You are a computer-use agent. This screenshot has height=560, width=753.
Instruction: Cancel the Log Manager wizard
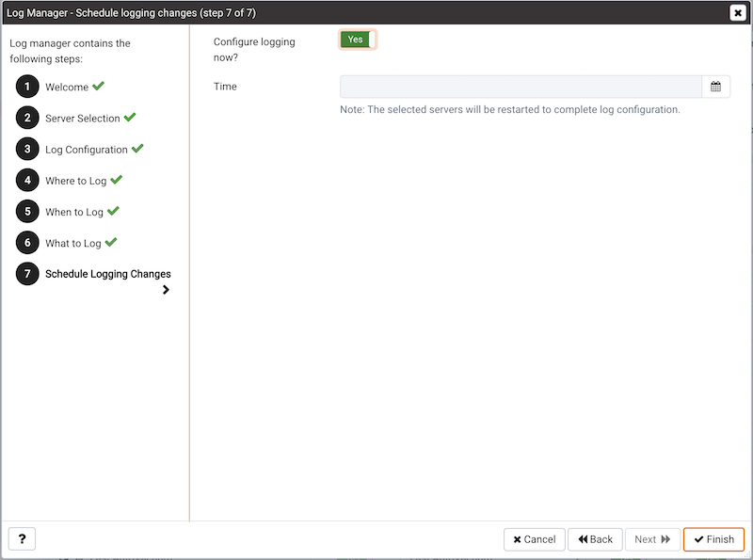(x=534, y=539)
